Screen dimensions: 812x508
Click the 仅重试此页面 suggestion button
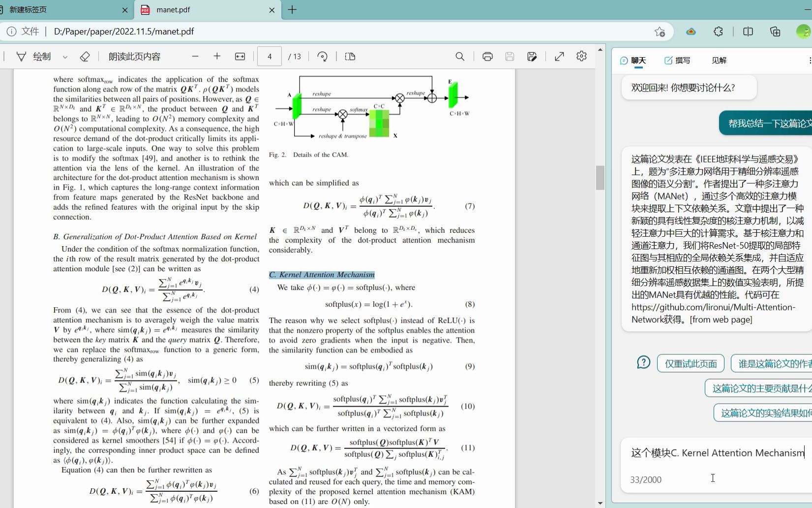pyautogui.click(x=691, y=364)
